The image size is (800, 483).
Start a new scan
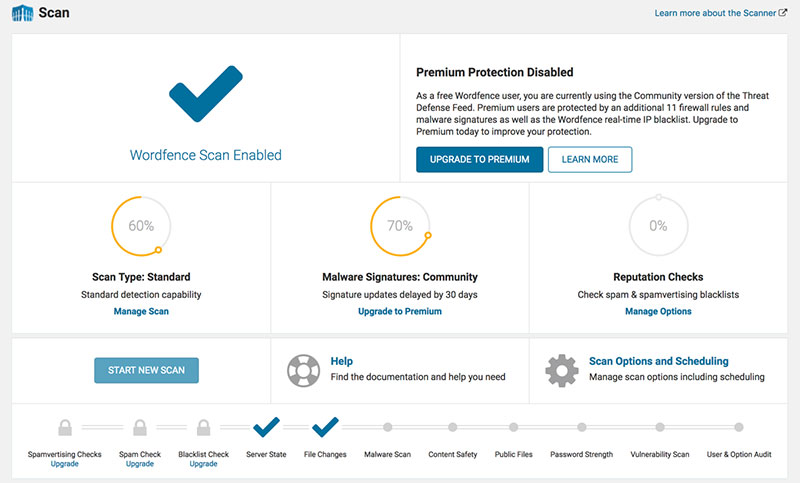146,370
